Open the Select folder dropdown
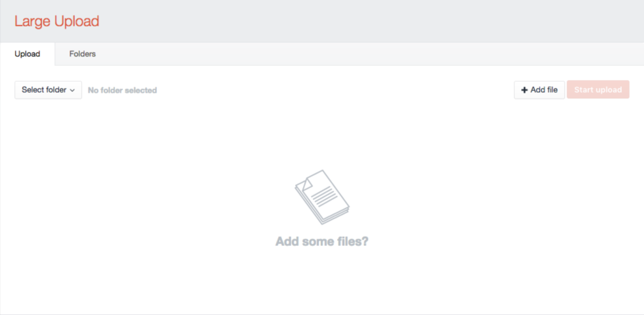 [x=49, y=90]
